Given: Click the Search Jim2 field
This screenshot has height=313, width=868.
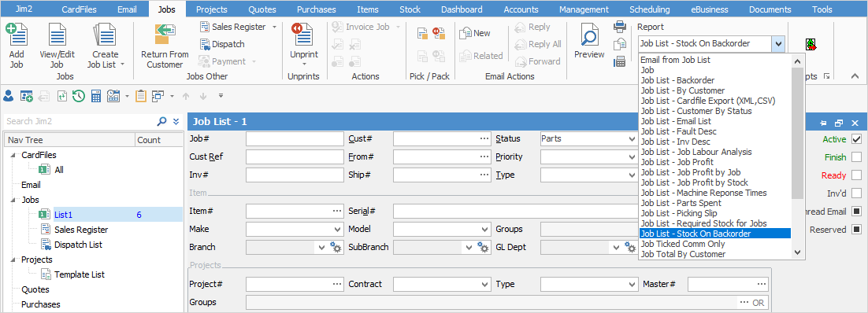Looking at the screenshot, I should (80, 121).
